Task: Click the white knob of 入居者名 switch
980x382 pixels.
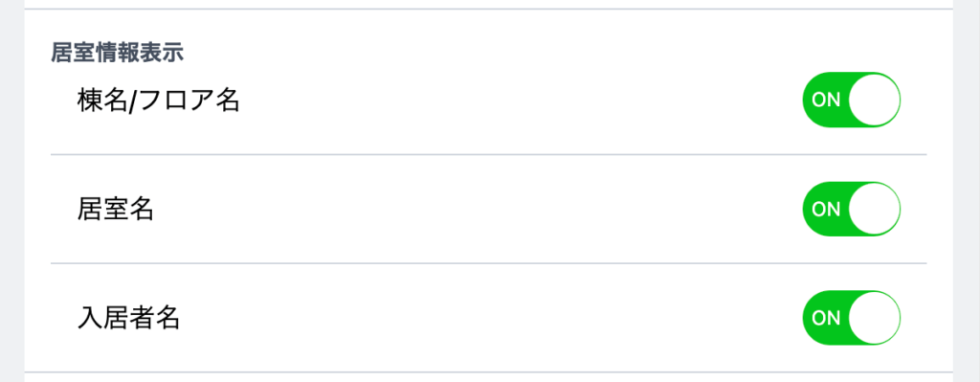Action: (x=874, y=318)
